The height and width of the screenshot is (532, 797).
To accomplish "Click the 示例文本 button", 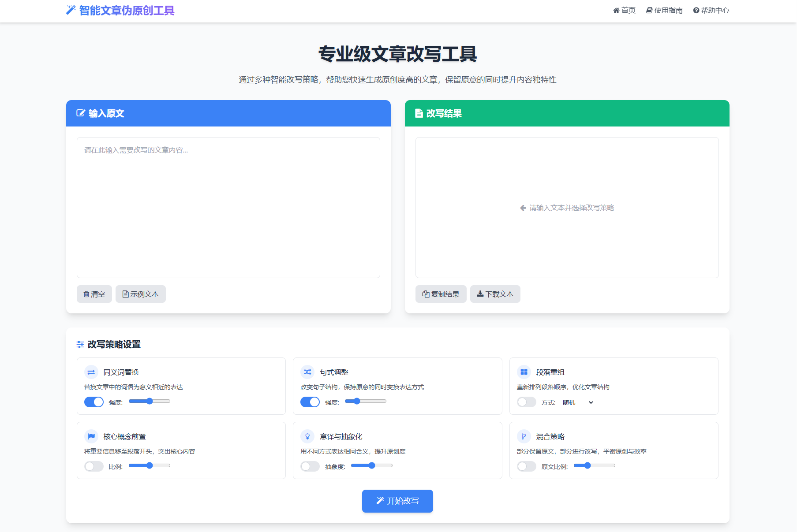I will 140,294.
